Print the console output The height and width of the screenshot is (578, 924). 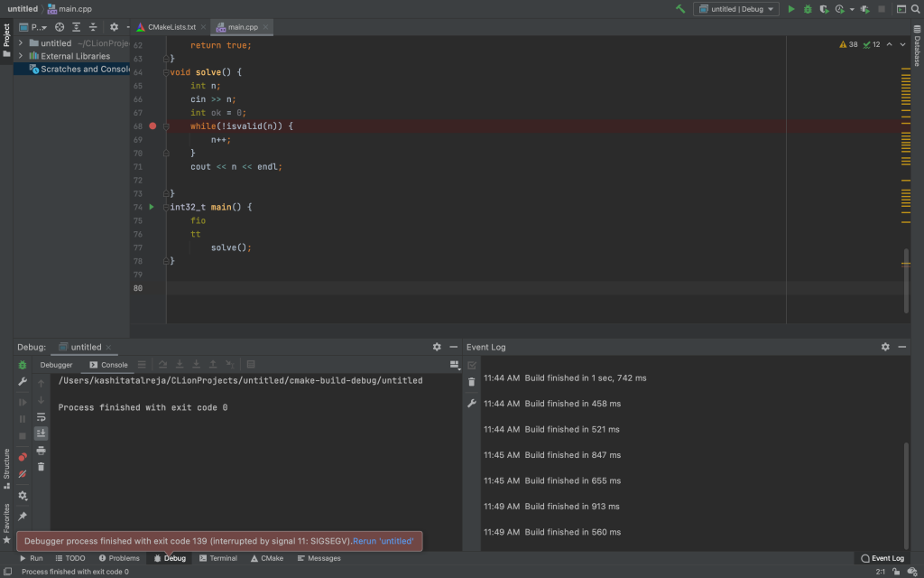point(41,451)
